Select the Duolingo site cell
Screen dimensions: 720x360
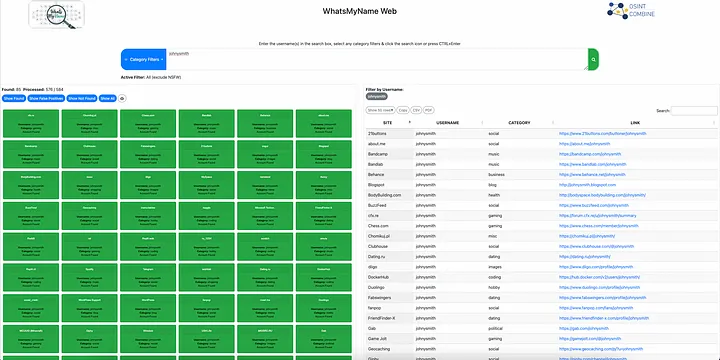[x=389, y=287]
